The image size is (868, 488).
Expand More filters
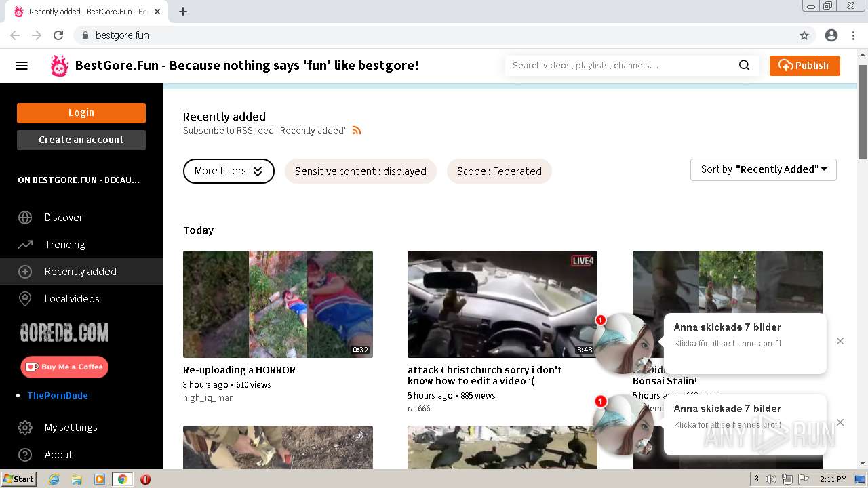tap(229, 171)
